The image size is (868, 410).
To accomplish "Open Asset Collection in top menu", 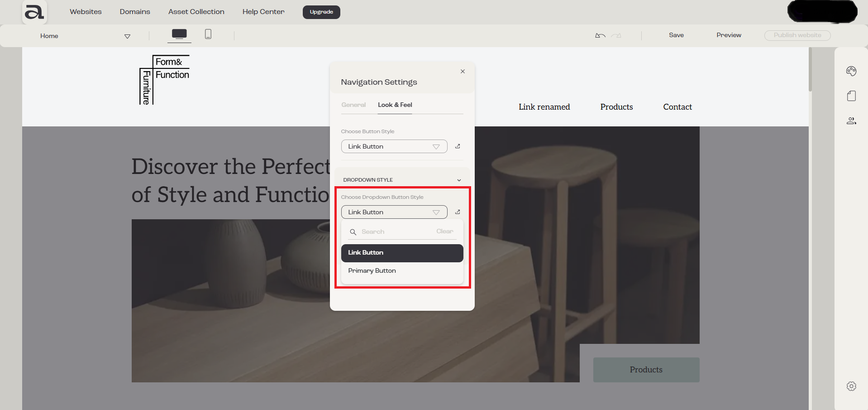I will point(196,12).
